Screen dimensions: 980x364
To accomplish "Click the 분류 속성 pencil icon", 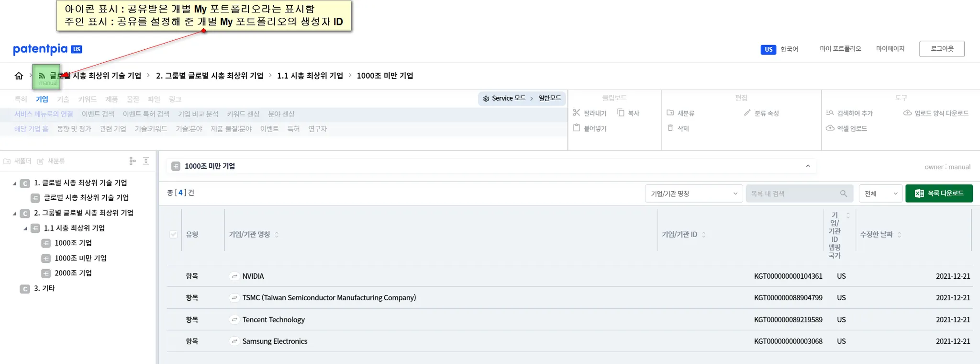I will 747,113.
